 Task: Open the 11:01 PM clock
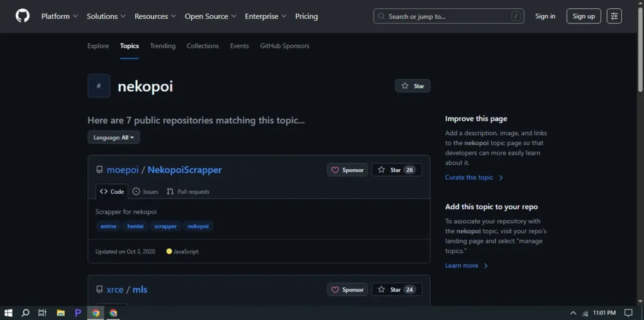pos(604,313)
